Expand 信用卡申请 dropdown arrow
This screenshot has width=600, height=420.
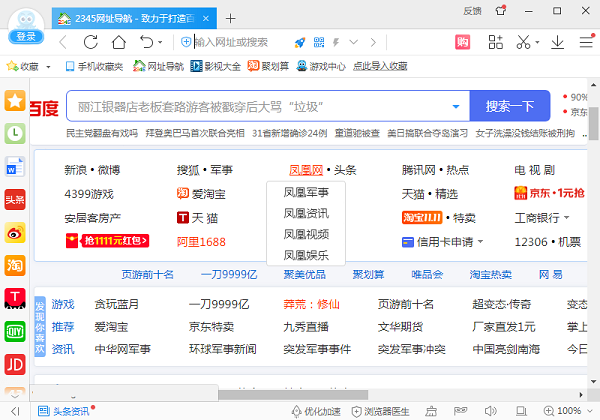pyautogui.click(x=481, y=241)
